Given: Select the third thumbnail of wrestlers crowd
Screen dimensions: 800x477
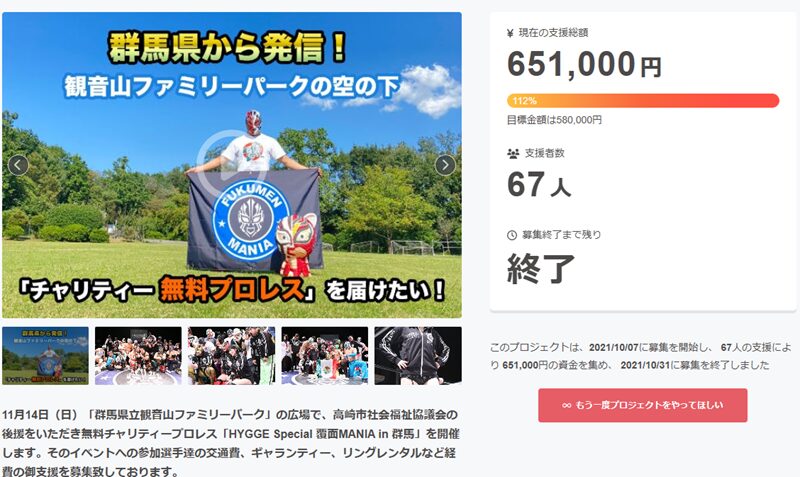Looking at the screenshot, I should tap(232, 356).
